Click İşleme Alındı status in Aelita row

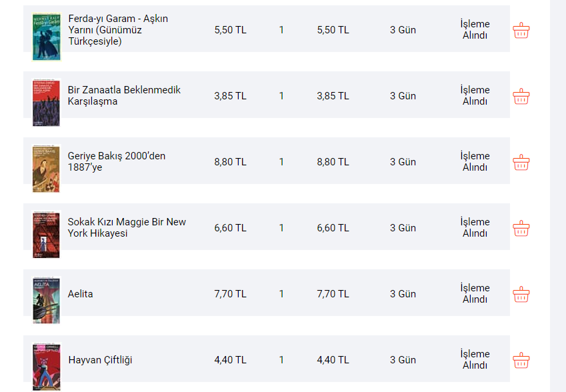(x=475, y=293)
